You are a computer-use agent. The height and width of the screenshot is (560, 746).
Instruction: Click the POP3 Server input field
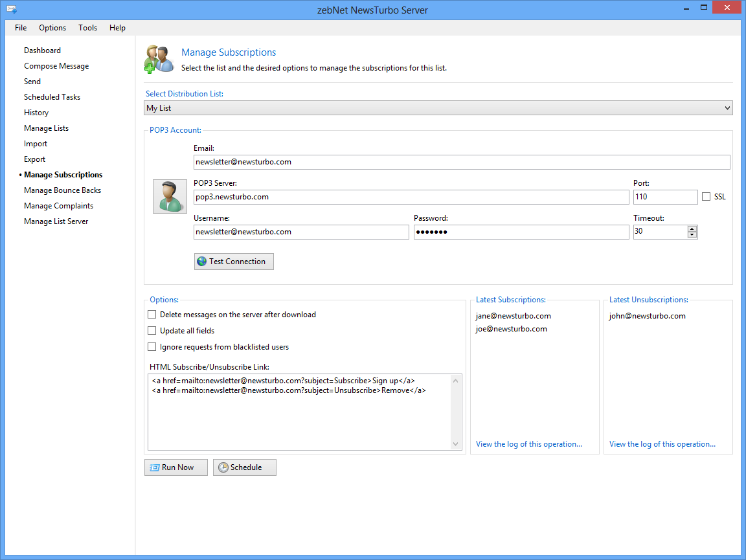tap(411, 197)
